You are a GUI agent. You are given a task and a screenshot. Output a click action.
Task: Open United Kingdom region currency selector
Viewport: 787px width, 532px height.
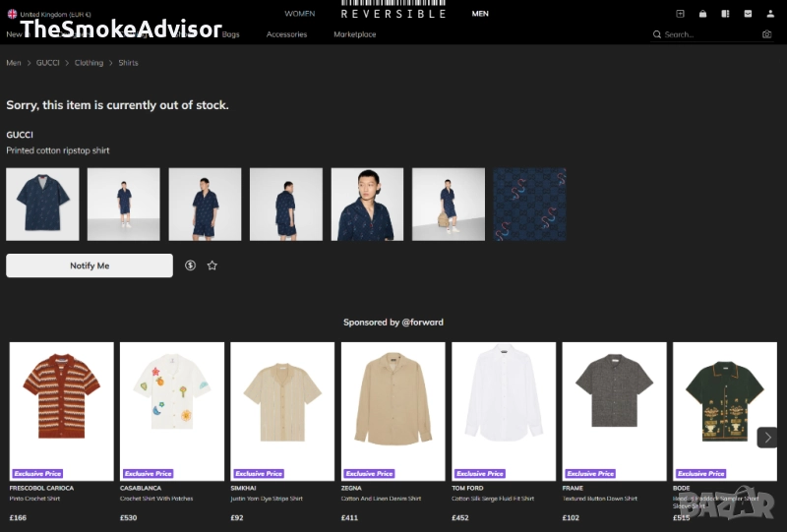coord(49,14)
